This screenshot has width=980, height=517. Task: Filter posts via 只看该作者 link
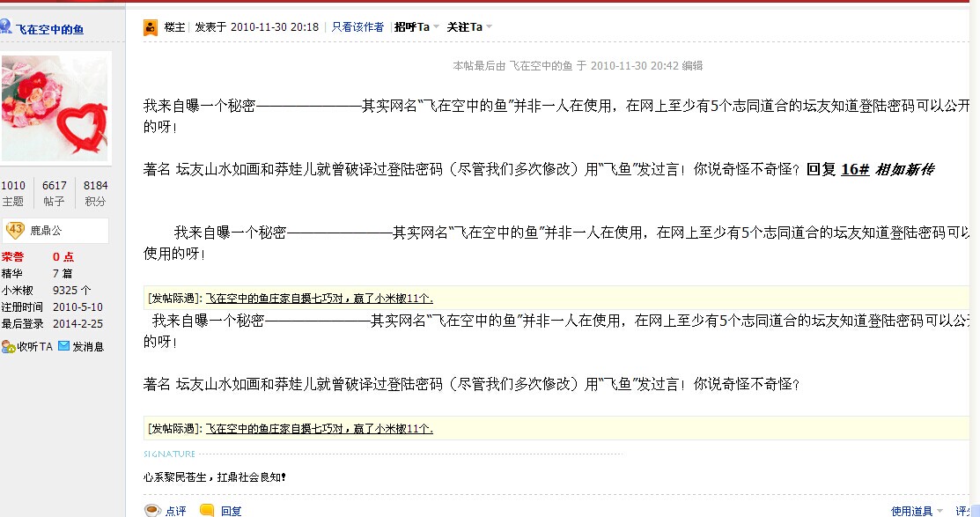click(357, 27)
